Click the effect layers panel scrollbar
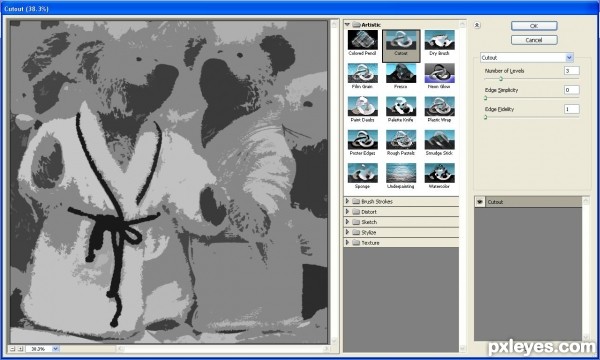Screen dimensions: 600x360 coord(586,269)
